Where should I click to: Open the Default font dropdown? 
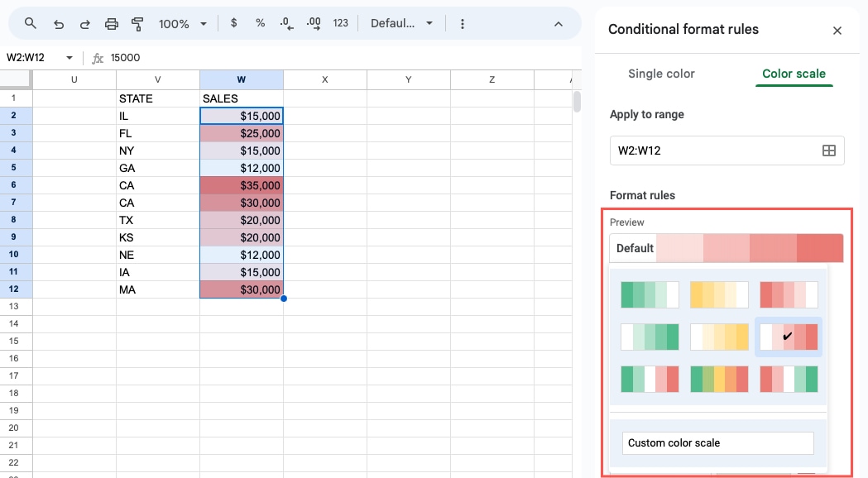point(401,23)
